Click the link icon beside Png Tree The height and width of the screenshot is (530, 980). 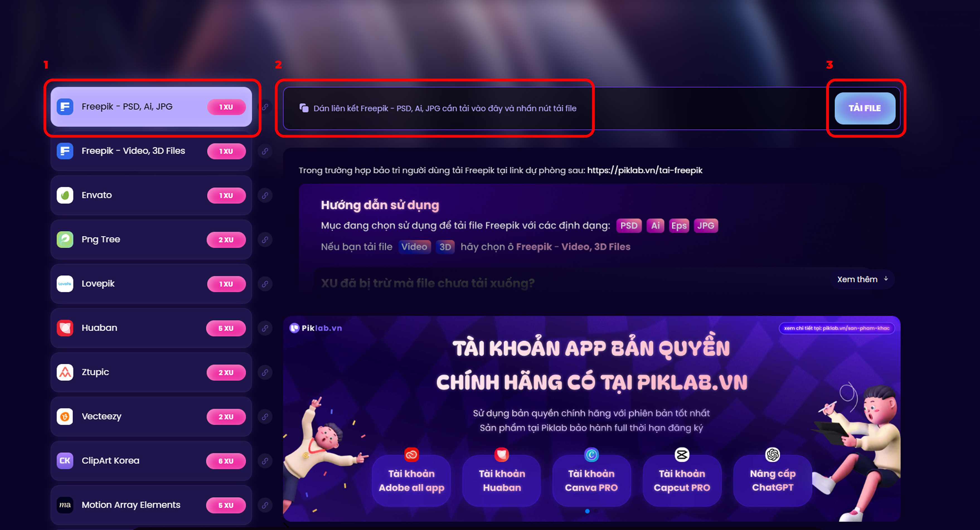click(x=265, y=240)
